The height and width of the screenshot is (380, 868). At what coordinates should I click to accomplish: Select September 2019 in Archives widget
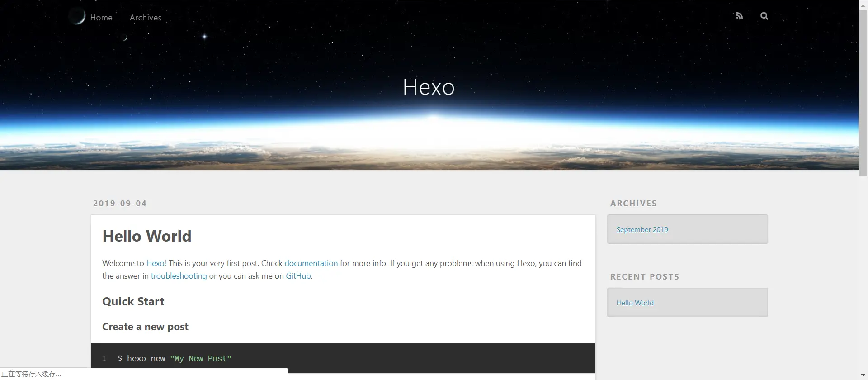[642, 229]
